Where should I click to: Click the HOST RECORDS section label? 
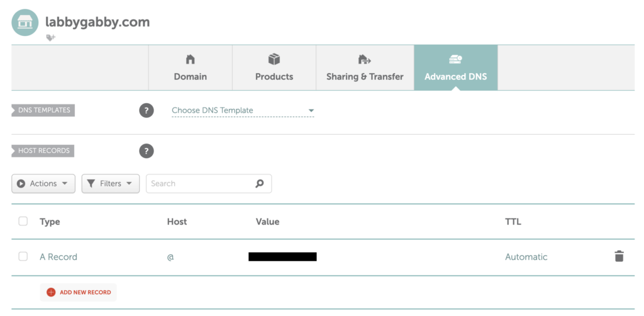click(43, 150)
